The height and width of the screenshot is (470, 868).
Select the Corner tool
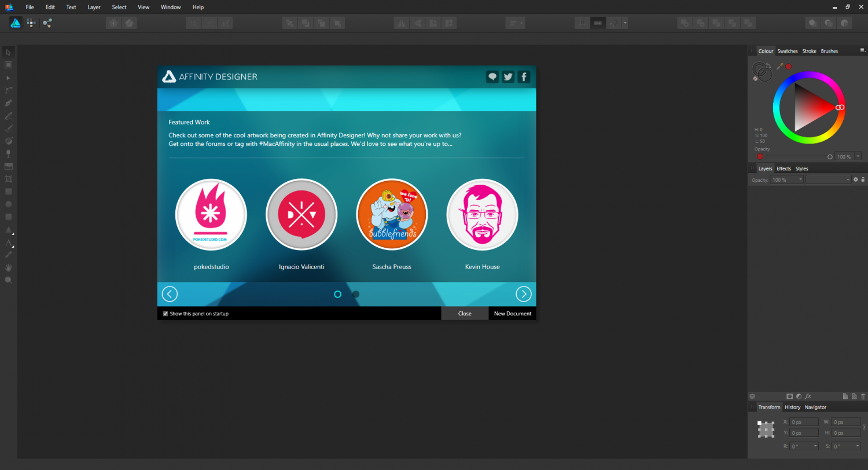(8, 90)
